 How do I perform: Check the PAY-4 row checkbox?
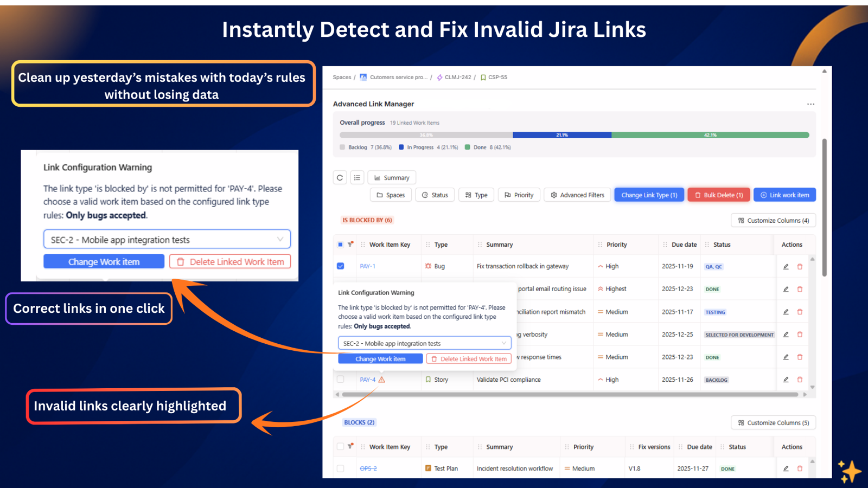click(340, 380)
